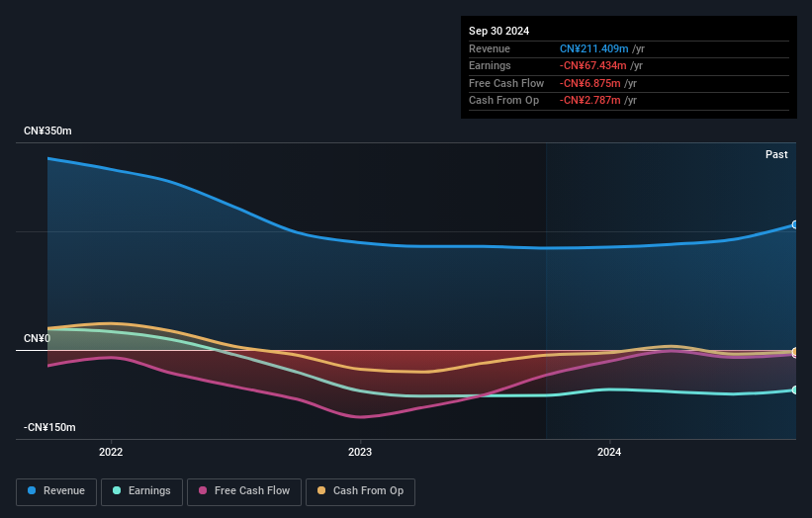Click the Cash From Op endpoint marker near zero
The height and width of the screenshot is (518, 812).
coord(795,352)
